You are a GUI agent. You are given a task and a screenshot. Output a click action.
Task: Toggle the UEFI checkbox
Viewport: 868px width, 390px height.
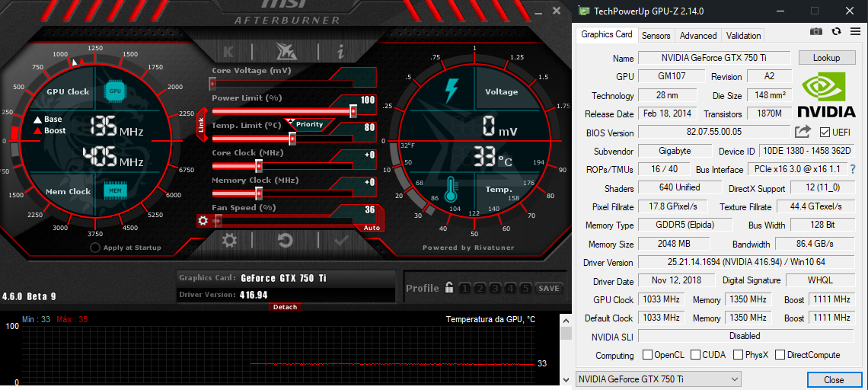click(825, 133)
